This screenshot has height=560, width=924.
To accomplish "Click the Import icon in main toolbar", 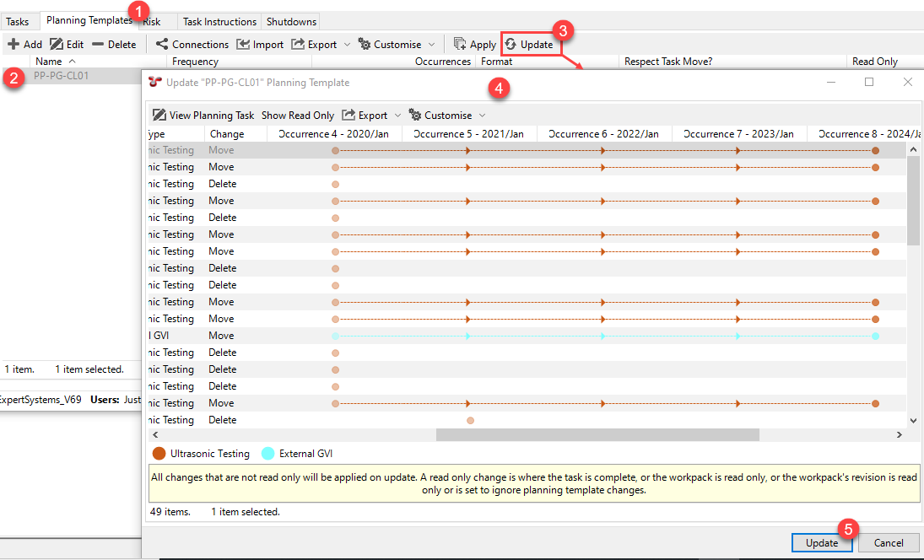I will click(x=243, y=44).
